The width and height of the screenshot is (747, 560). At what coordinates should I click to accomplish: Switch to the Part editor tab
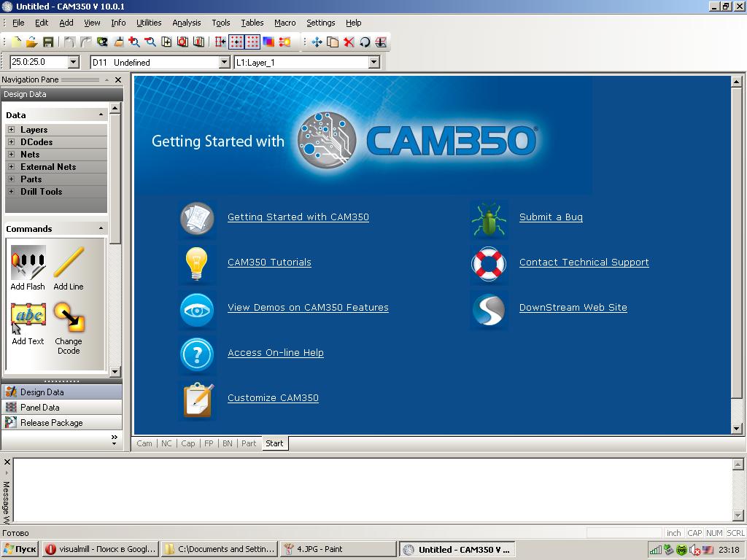coord(249,443)
